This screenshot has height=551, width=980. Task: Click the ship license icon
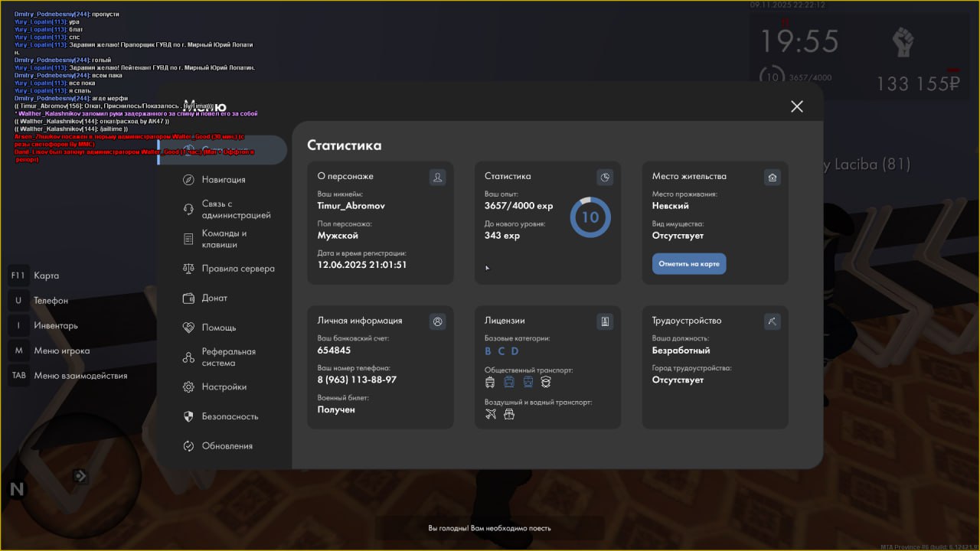[x=509, y=414]
